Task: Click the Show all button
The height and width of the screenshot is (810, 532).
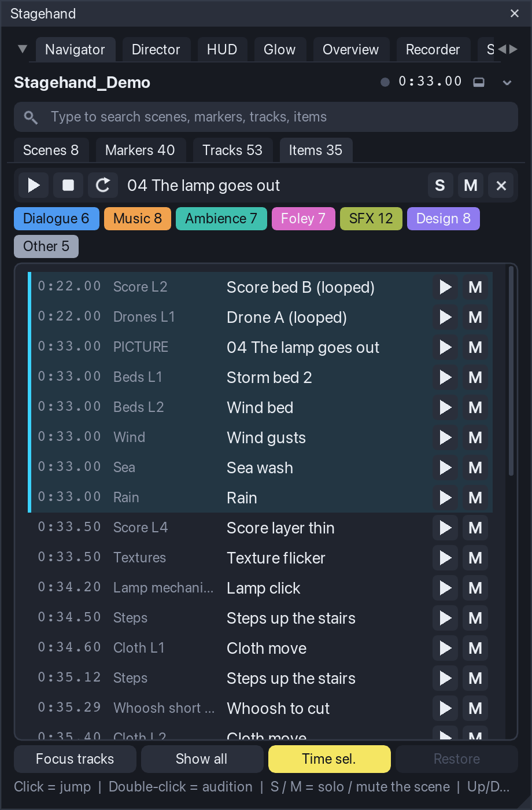Action: pyautogui.click(x=202, y=759)
